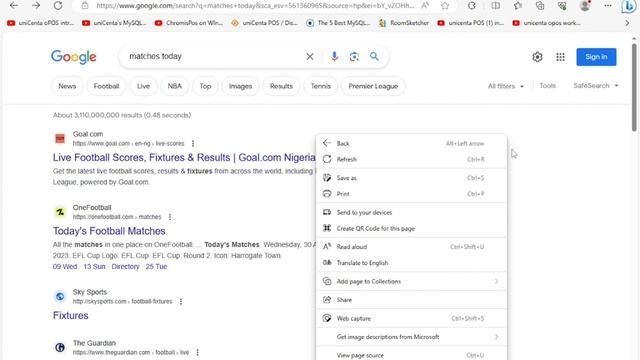This screenshot has width=640, height=360.
Task: Open the 09 Wed sitelink
Action: (65, 267)
